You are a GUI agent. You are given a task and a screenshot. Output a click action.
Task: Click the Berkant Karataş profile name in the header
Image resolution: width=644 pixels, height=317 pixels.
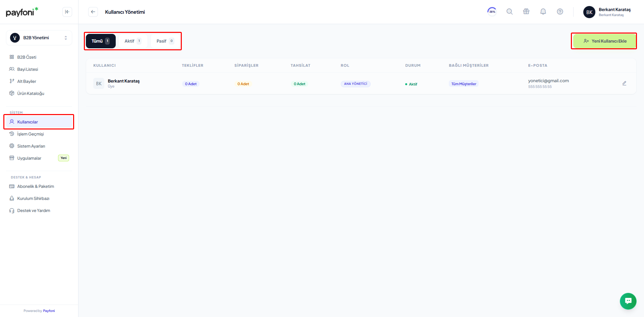(x=614, y=10)
